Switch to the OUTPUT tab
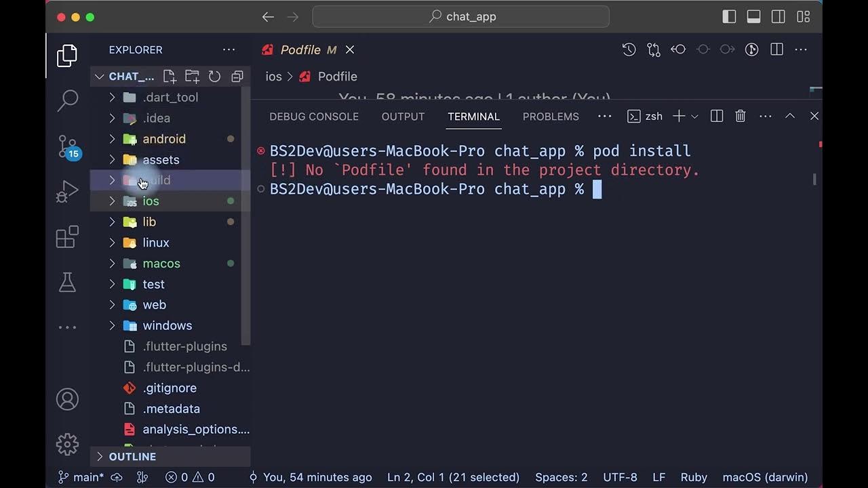This screenshot has width=868, height=488. tap(403, 117)
